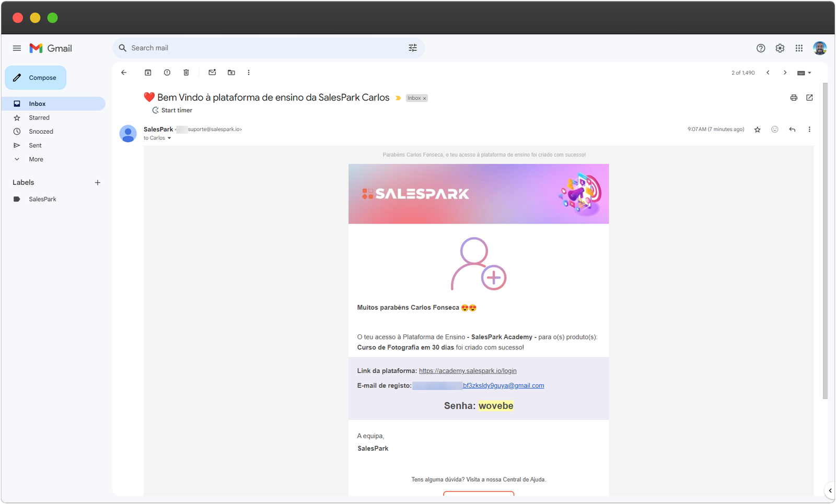Go to the Snoozed folder
Image resolution: width=836 pixels, height=504 pixels.
(41, 132)
